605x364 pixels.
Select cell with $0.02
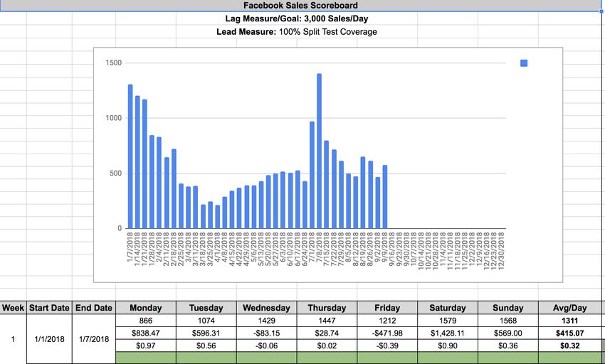point(327,346)
